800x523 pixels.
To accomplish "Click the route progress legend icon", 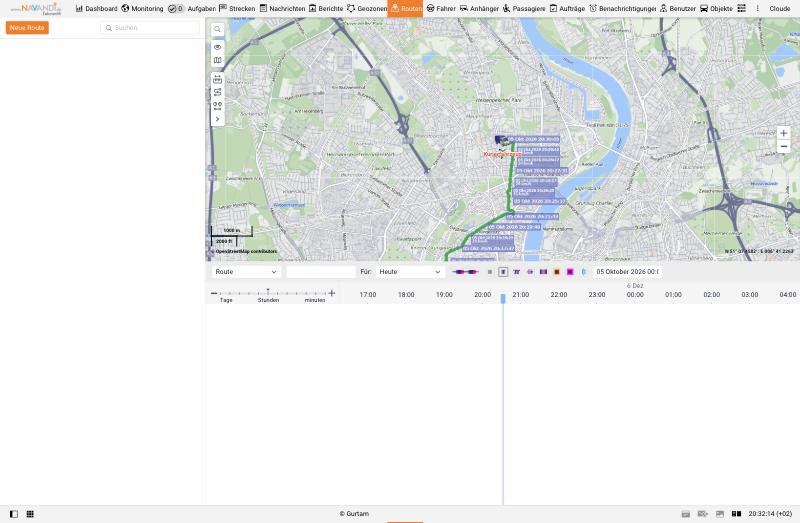I will click(465, 272).
